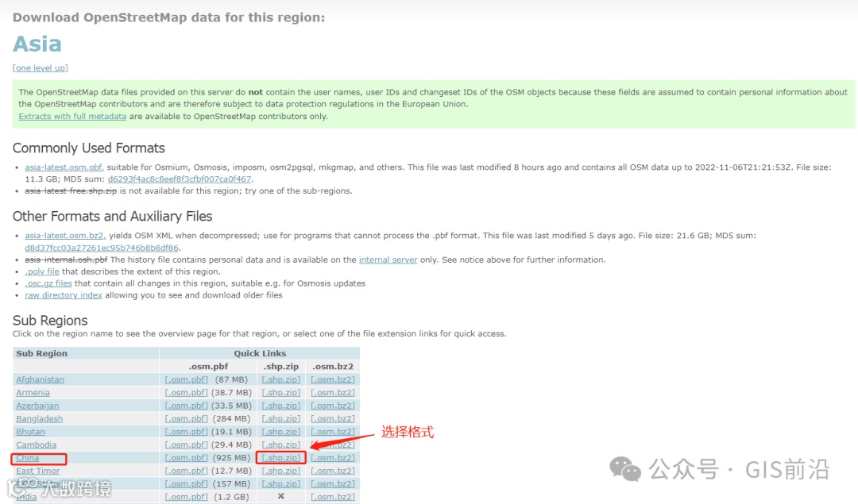Open MD5 sum d8d37fcc03a27261ec95b746b8b8df86 link
The width and height of the screenshot is (858, 504).
point(102,248)
